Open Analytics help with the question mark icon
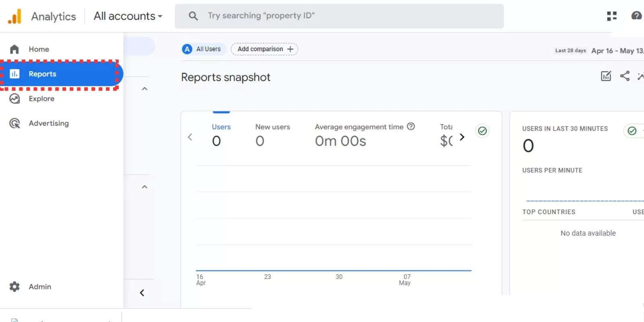Screen dimensions: 644x322 click(636, 16)
